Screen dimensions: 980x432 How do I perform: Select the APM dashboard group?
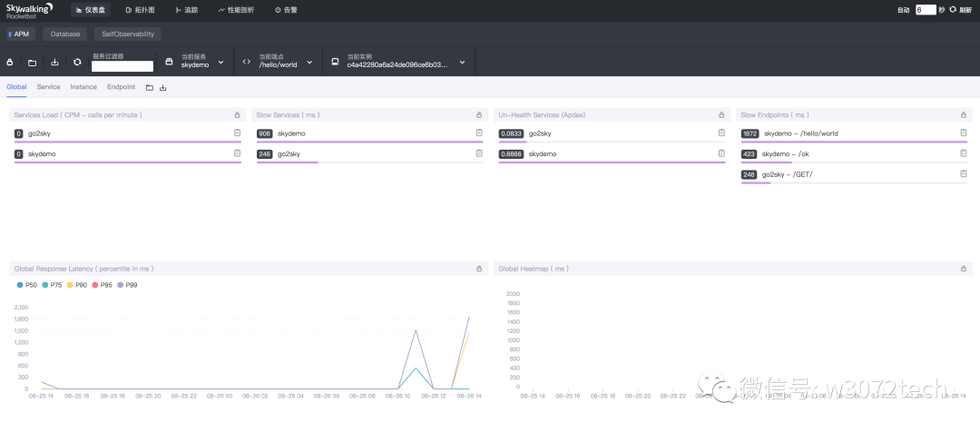pyautogui.click(x=21, y=34)
